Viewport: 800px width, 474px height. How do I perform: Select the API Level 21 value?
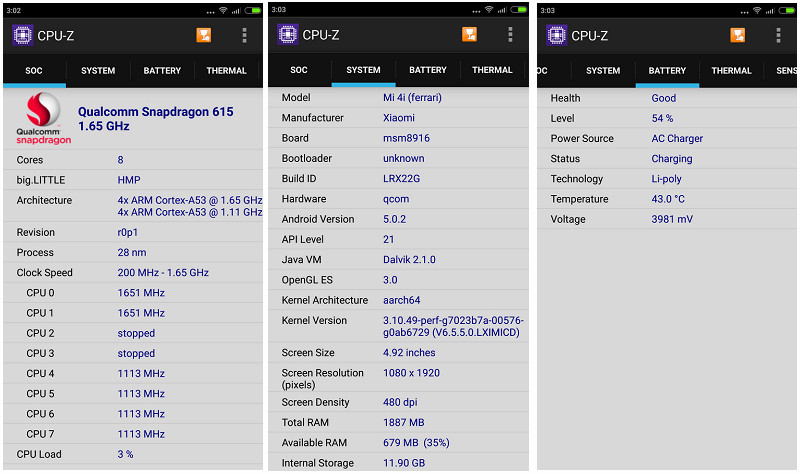pos(389,239)
